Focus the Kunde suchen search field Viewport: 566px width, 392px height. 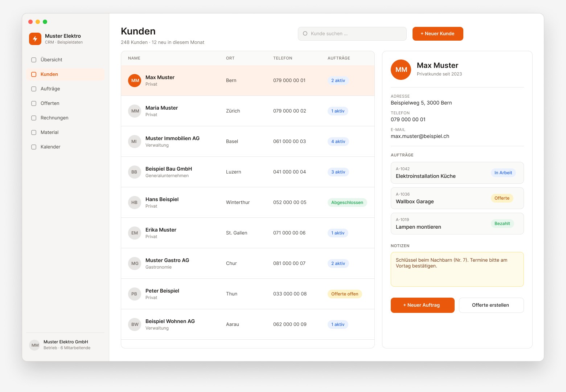(x=352, y=34)
